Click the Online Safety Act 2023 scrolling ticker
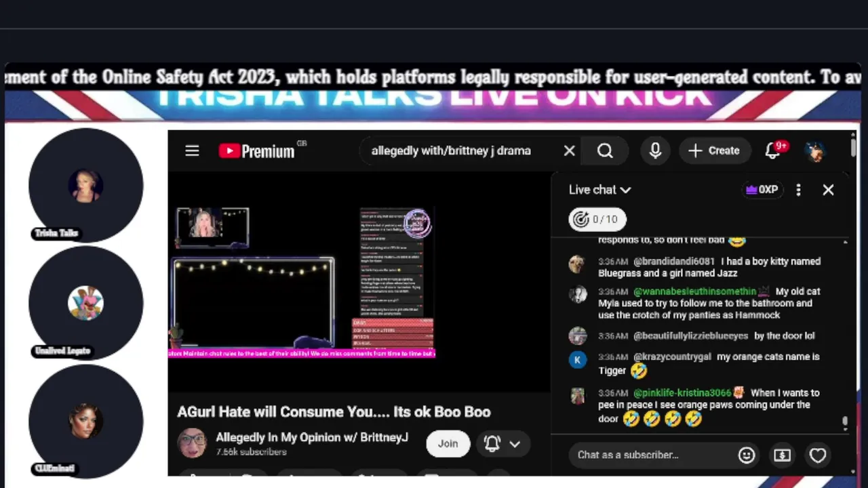Image resolution: width=868 pixels, height=488 pixels. [433, 77]
